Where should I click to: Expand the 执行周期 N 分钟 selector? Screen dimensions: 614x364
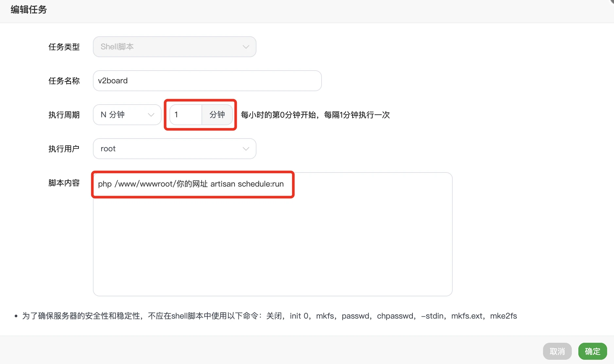127,115
